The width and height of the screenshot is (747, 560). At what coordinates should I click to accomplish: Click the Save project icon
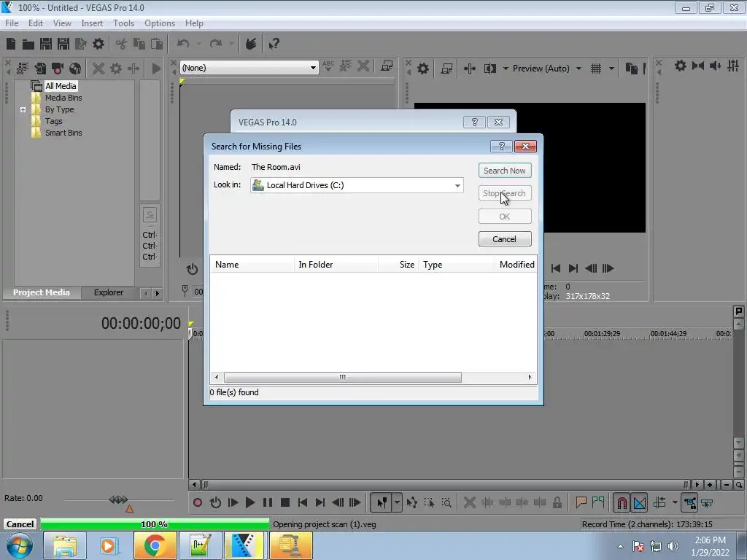[x=46, y=44]
